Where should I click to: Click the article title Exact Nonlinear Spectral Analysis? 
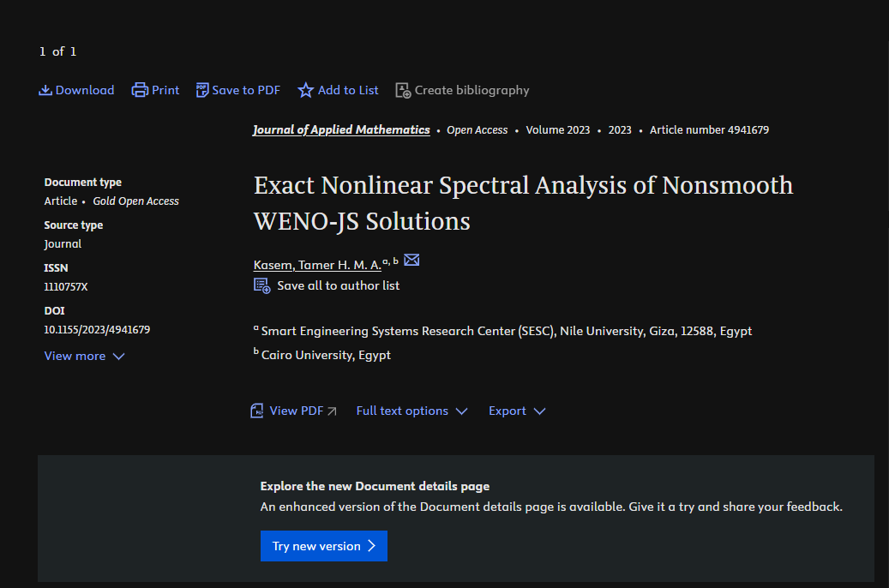[523, 203]
